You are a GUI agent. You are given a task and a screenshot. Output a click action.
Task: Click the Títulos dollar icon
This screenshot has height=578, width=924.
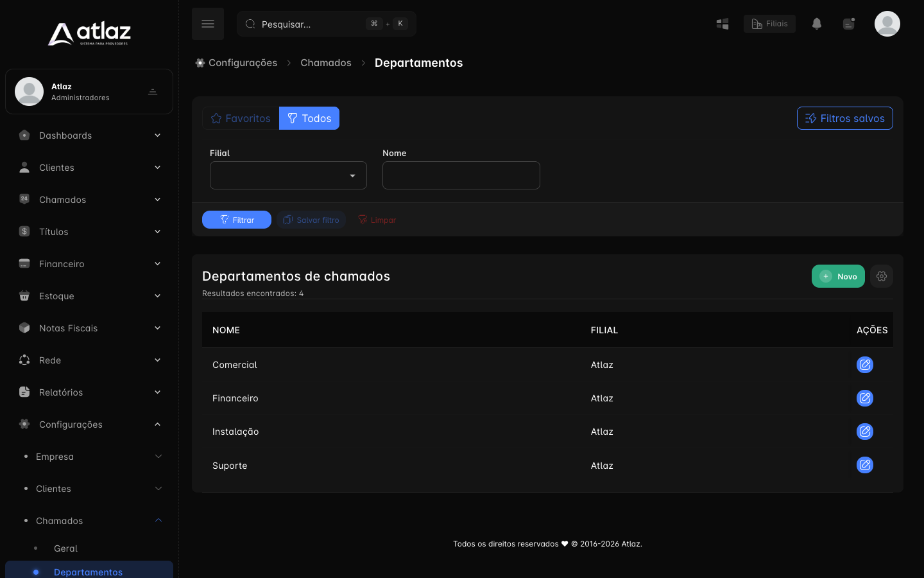coord(24,231)
